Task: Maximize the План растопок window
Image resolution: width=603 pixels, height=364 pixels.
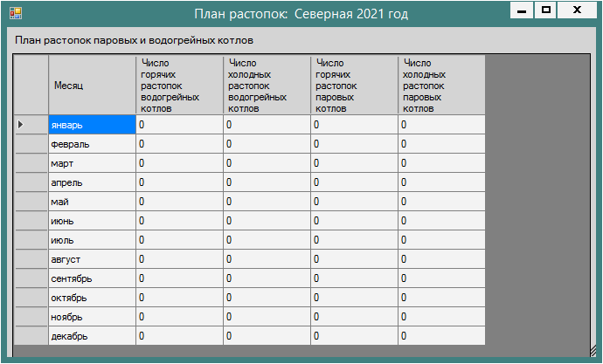Action: pyautogui.click(x=546, y=10)
